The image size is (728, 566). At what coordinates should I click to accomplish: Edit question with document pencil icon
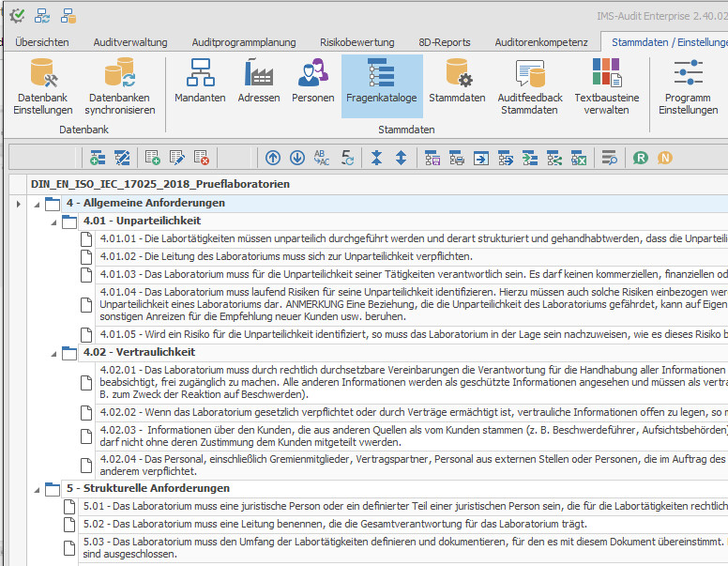[177, 158]
